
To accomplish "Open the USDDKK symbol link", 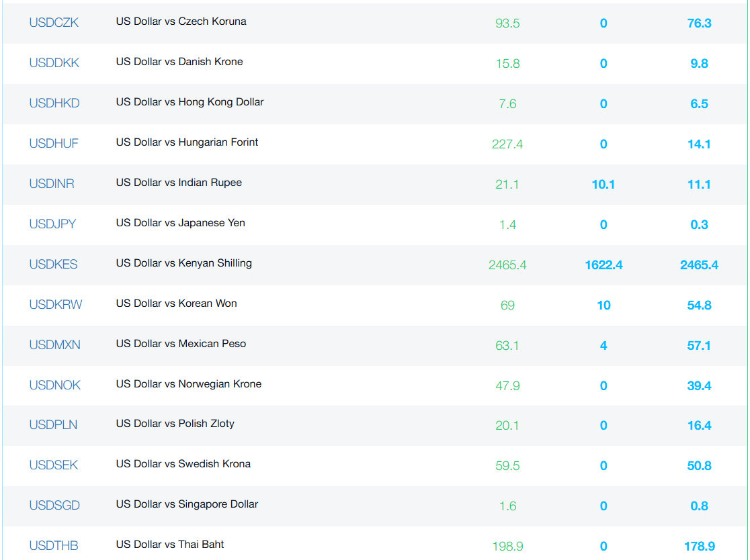I will [x=54, y=63].
